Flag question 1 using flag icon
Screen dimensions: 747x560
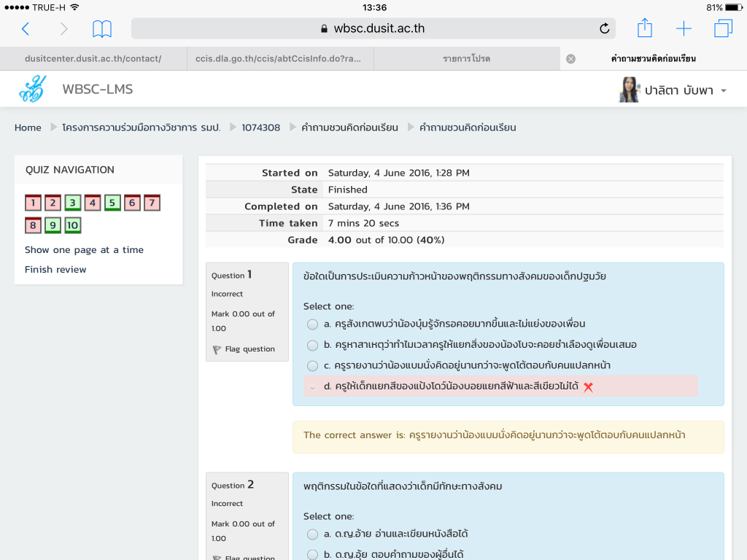point(217,349)
